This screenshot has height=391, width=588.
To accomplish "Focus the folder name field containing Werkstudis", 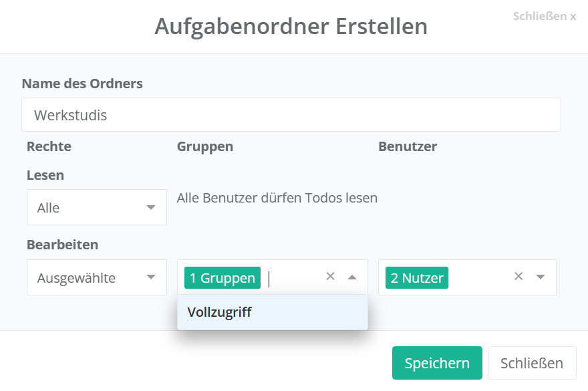I will click(291, 115).
